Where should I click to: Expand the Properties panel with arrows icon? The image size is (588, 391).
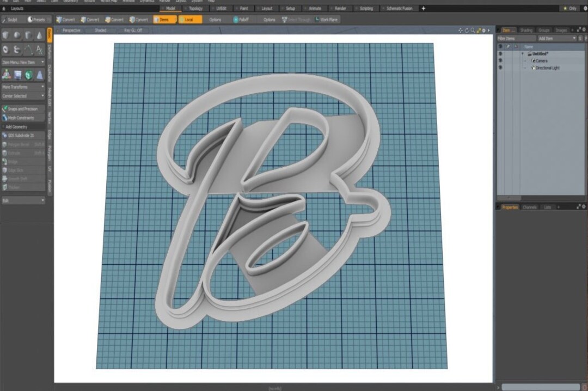click(x=579, y=207)
